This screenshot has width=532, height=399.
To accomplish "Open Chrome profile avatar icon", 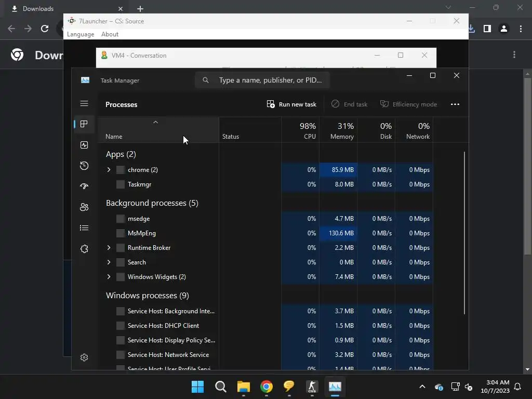I will [504, 29].
